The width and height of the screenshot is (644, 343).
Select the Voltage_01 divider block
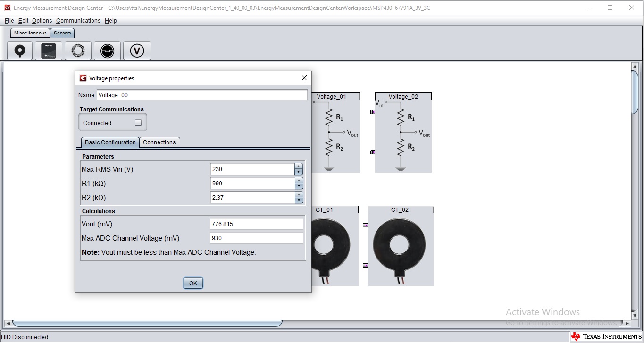335,133
